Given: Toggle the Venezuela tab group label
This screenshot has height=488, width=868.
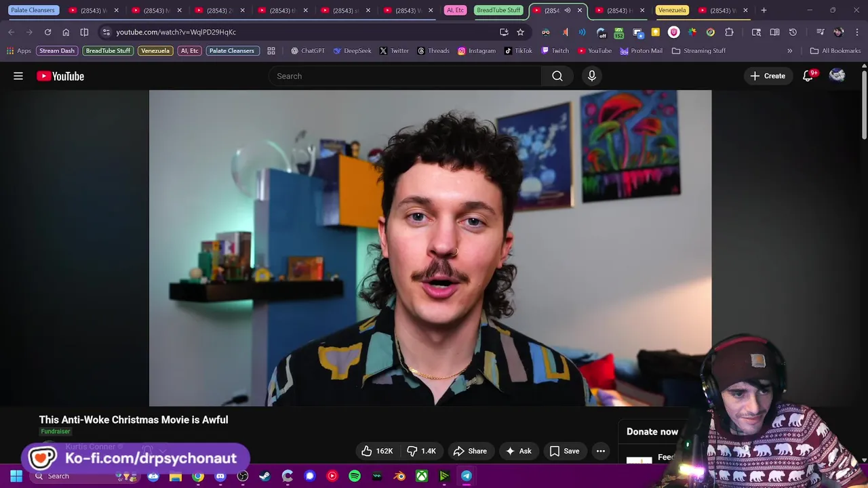Looking at the screenshot, I should [672, 10].
